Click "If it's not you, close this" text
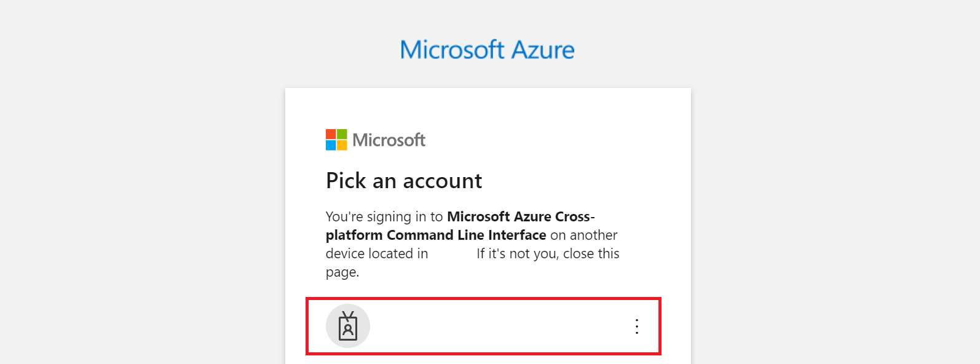 click(x=548, y=253)
